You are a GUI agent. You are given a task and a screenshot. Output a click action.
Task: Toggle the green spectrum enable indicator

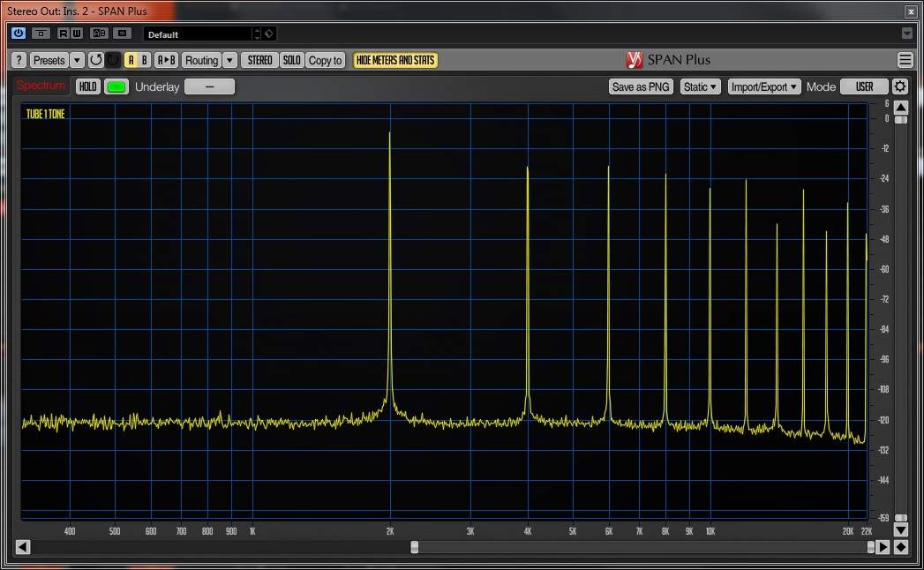(116, 86)
